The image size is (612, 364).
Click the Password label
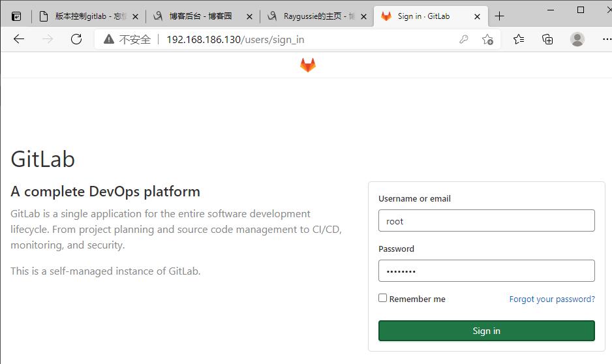[x=396, y=249]
